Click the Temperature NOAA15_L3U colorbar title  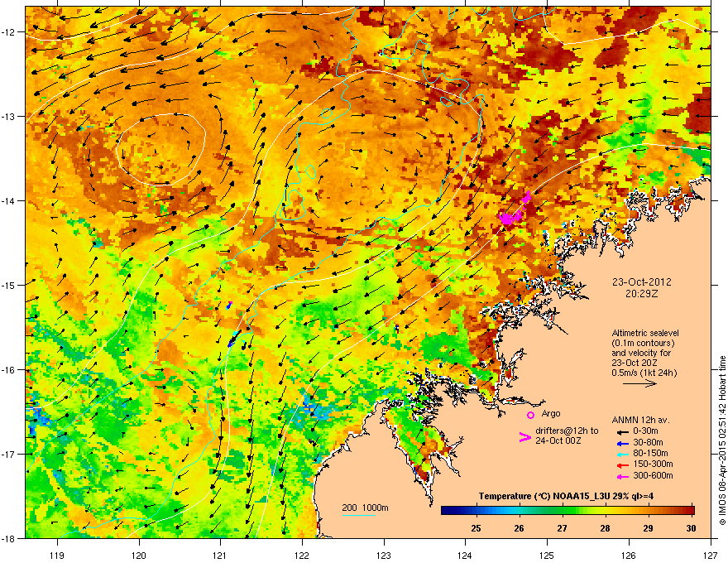tap(566, 496)
